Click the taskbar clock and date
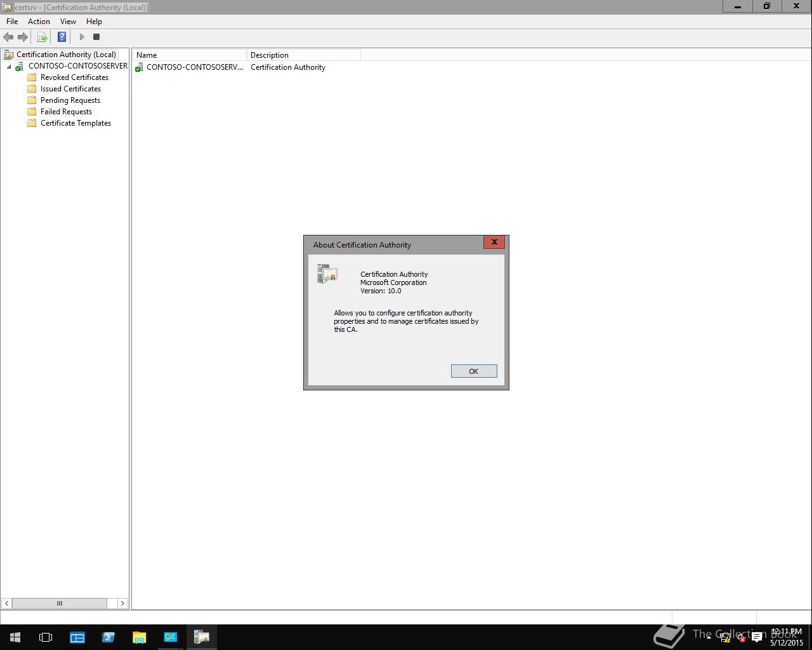 (787, 637)
